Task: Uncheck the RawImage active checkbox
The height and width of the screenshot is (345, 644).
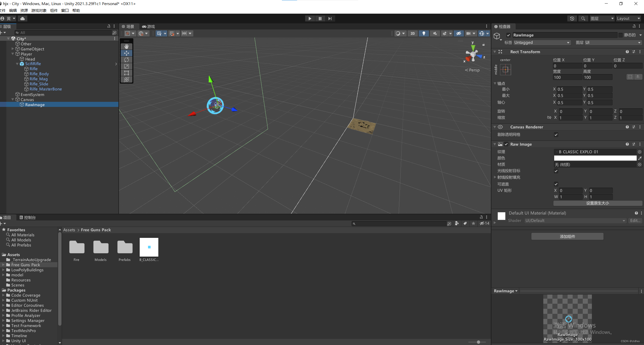Action: (x=508, y=35)
